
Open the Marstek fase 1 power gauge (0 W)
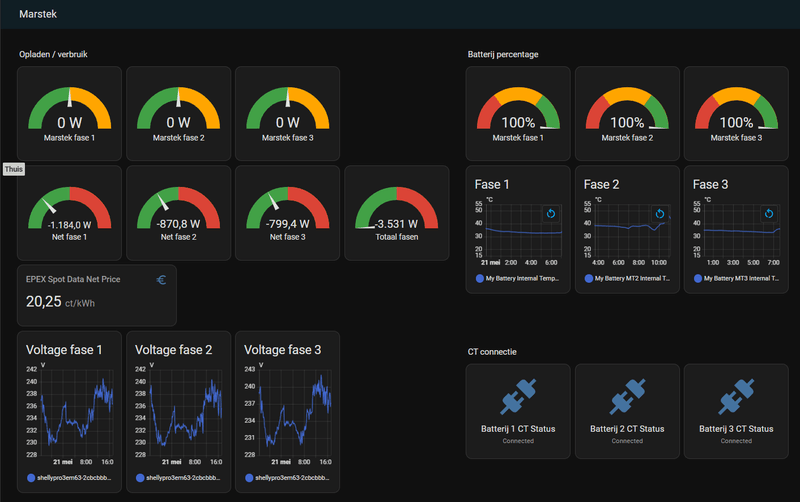click(x=69, y=114)
